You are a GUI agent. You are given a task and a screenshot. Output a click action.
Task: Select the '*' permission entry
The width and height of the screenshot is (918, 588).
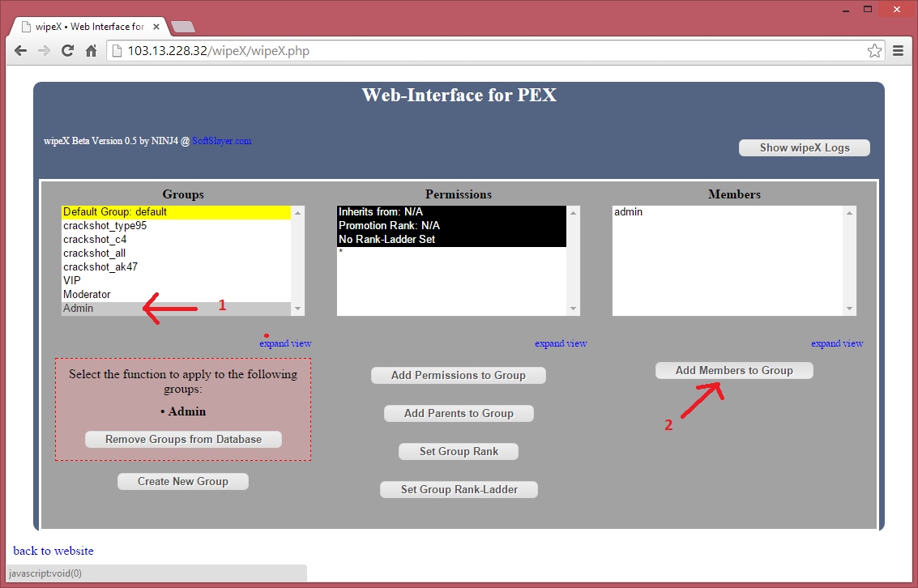click(451, 252)
